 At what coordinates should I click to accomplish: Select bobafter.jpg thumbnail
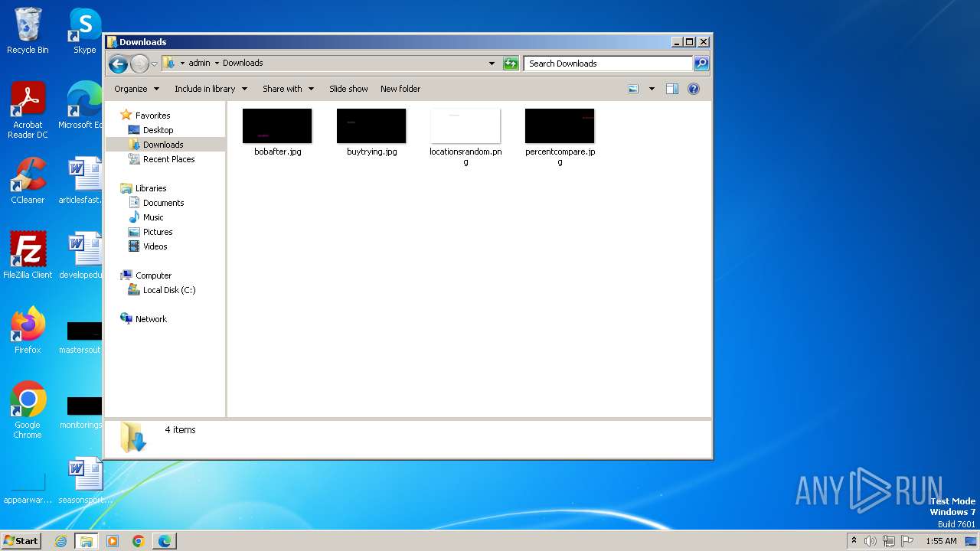pyautogui.click(x=277, y=126)
